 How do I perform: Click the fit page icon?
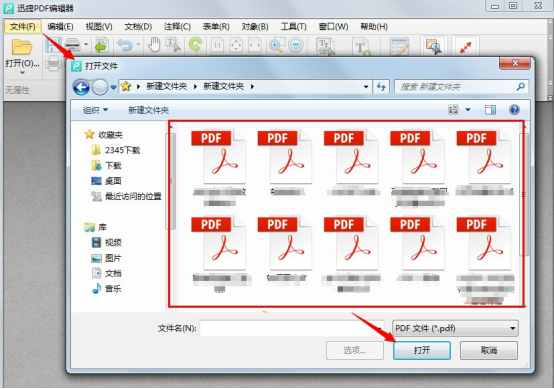coord(236,45)
